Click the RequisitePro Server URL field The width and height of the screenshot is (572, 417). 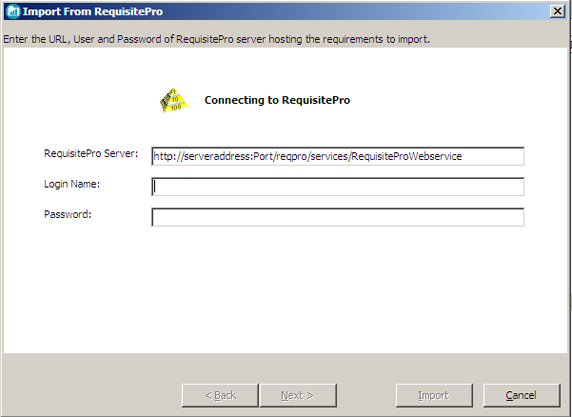pos(338,156)
